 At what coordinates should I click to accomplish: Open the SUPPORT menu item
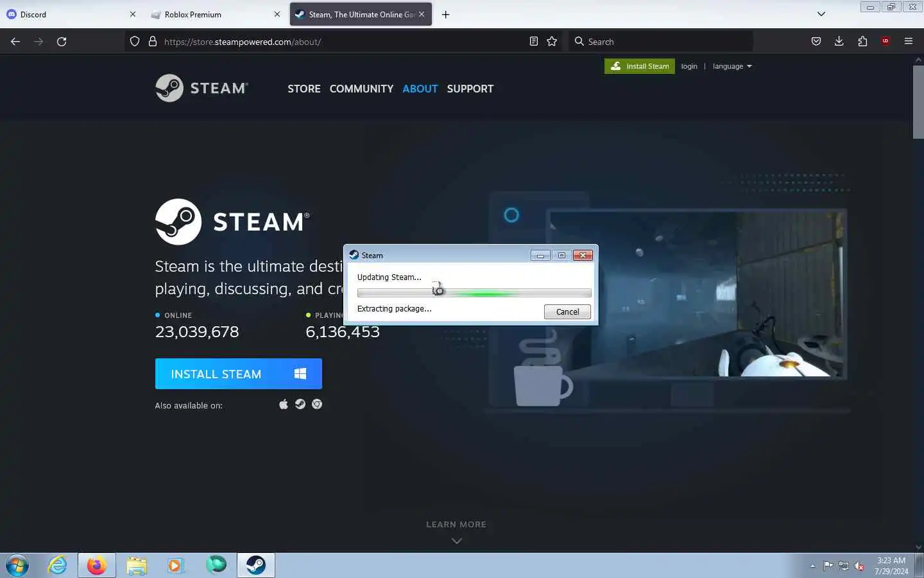pos(470,89)
